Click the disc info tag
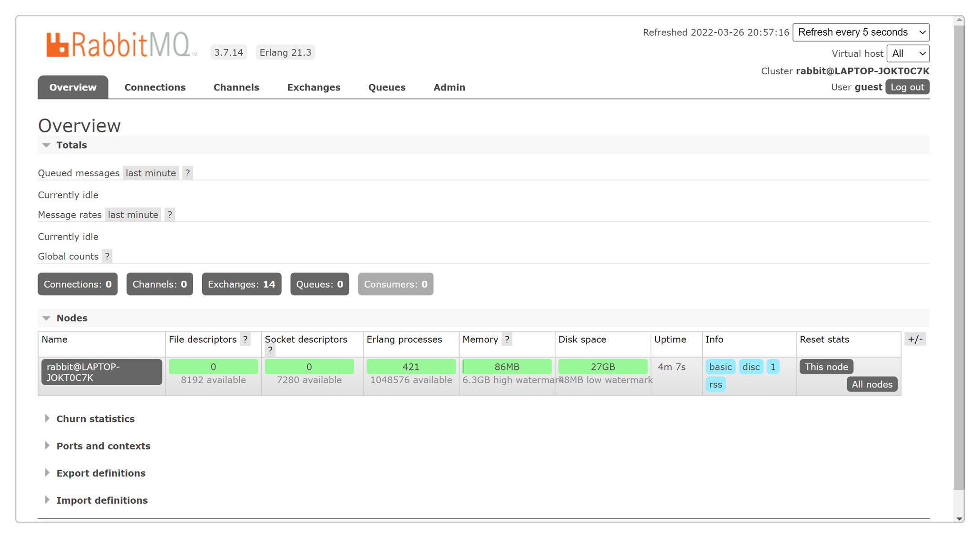The height and width of the screenshot is (538, 980). [751, 367]
